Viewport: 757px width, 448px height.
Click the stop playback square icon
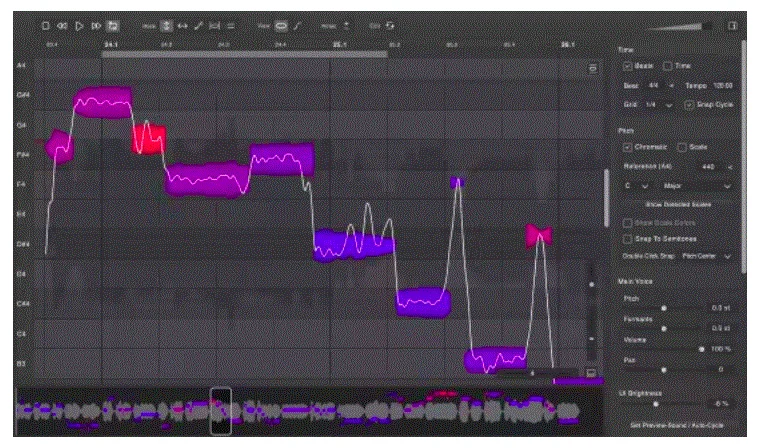(x=45, y=26)
